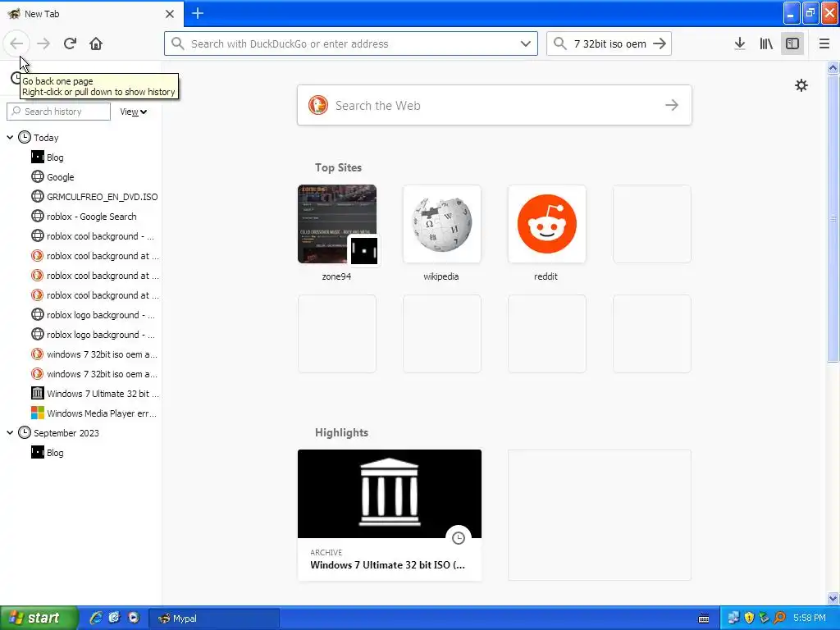Launch Internet Explorer from quick launch
This screenshot has height=630, width=840.
(x=96, y=618)
